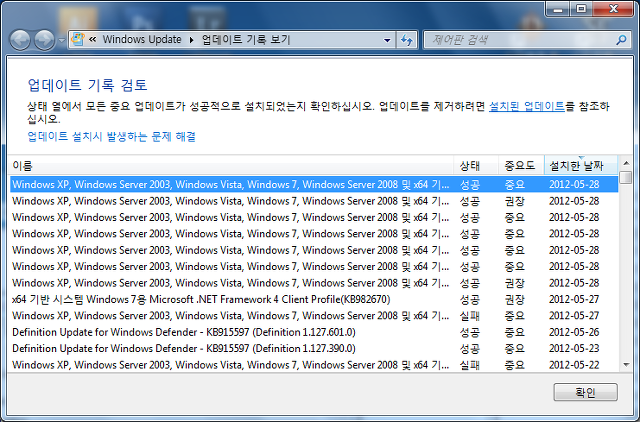Go back with the Back arrow button
Viewport: 640px width, 422px height.
pos(20,40)
